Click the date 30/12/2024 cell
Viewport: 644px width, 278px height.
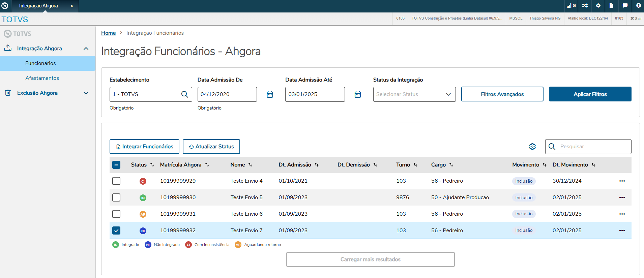(567, 181)
